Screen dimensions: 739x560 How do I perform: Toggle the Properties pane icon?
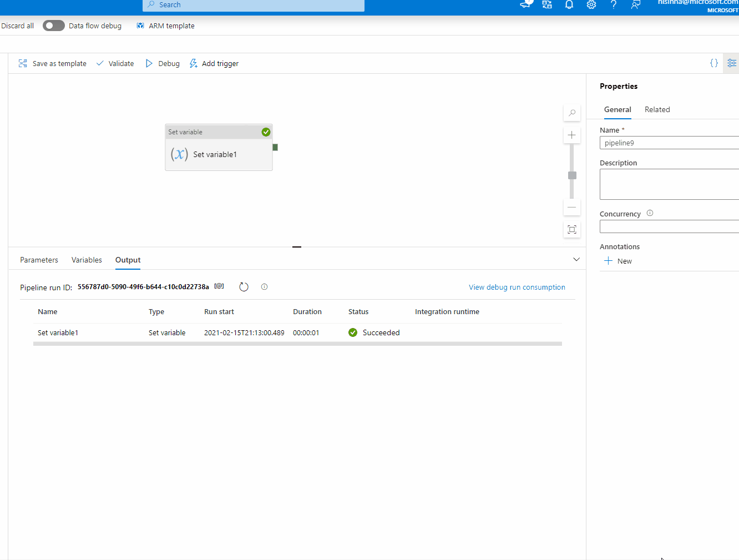click(732, 63)
